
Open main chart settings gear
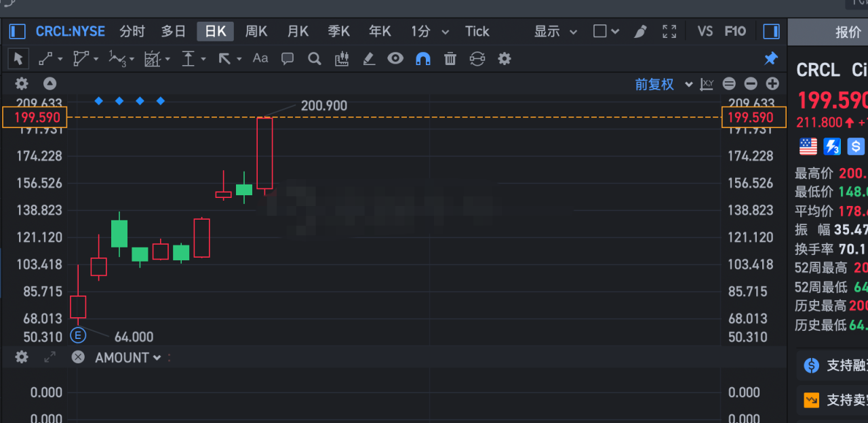(x=22, y=84)
